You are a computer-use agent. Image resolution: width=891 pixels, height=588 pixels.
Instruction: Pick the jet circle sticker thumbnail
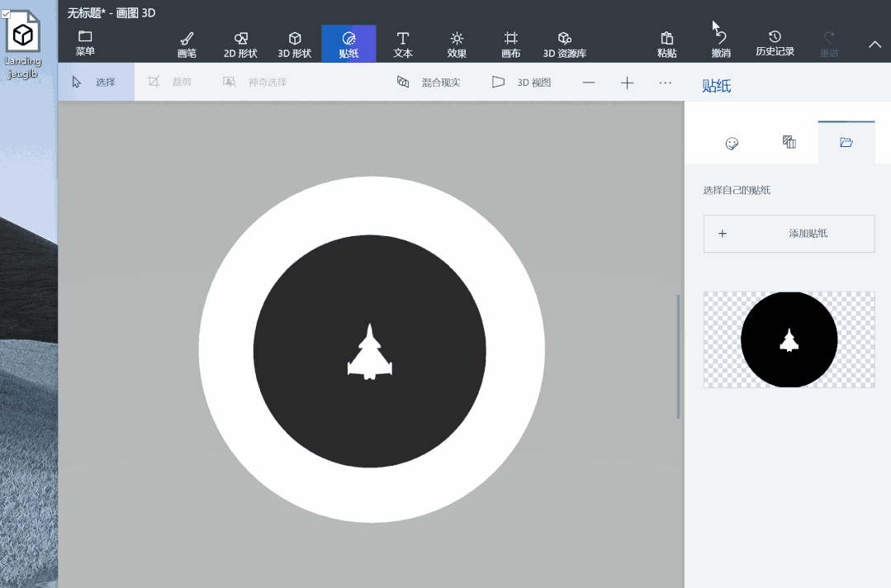click(789, 339)
